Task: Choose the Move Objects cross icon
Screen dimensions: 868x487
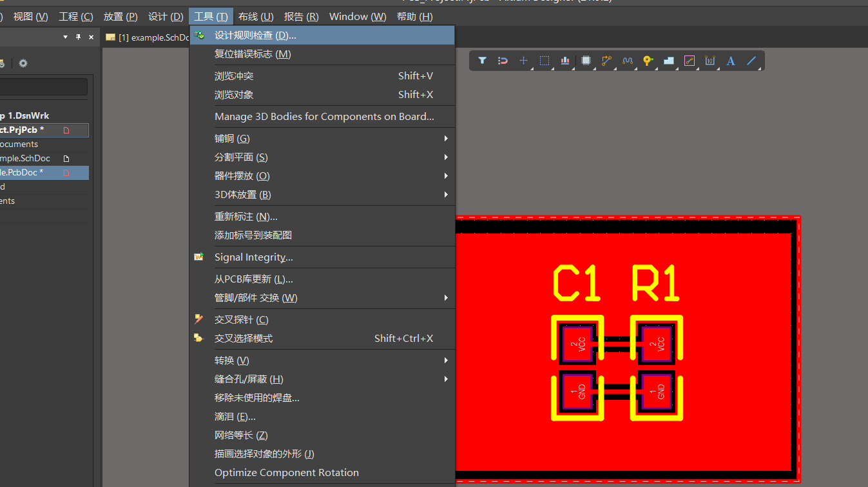Action: click(523, 61)
